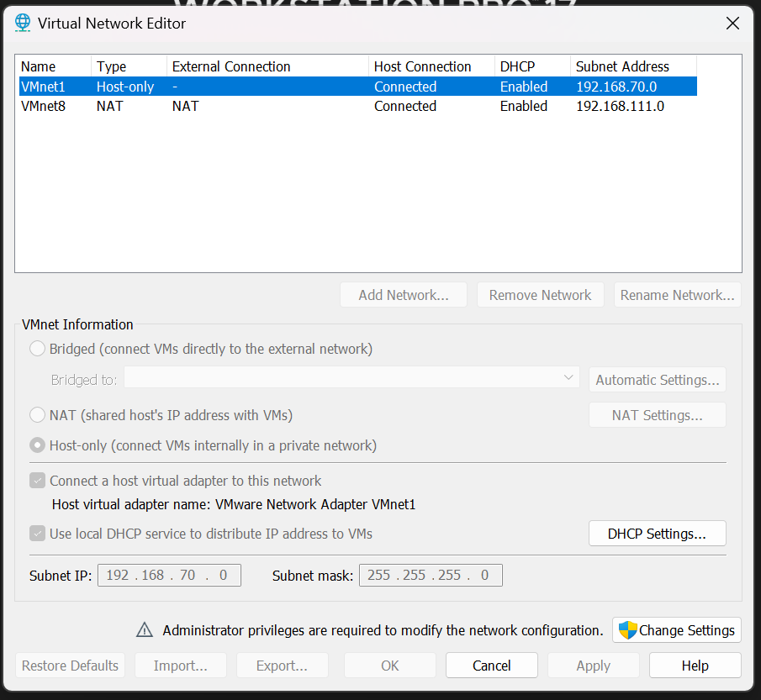Click the NAT type cell of VMnet8
The width and height of the screenshot is (761, 700).
(109, 106)
